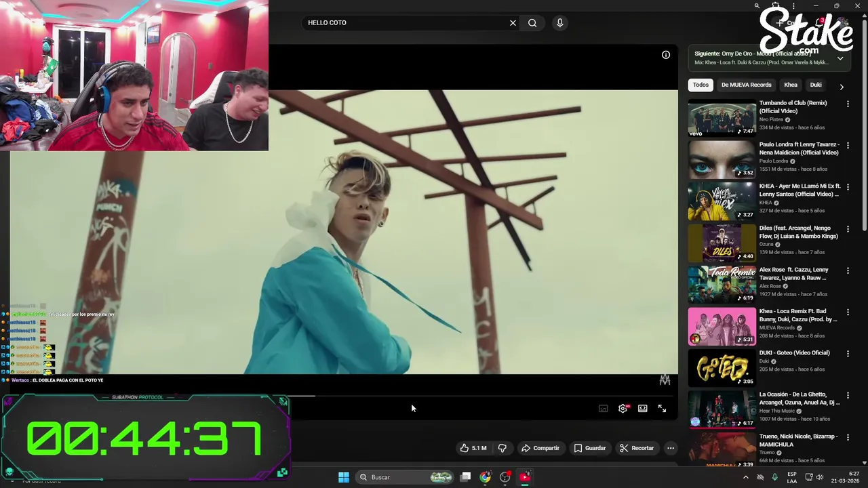
Task: Toggle subtitles on the player
Action: pyautogui.click(x=603, y=409)
